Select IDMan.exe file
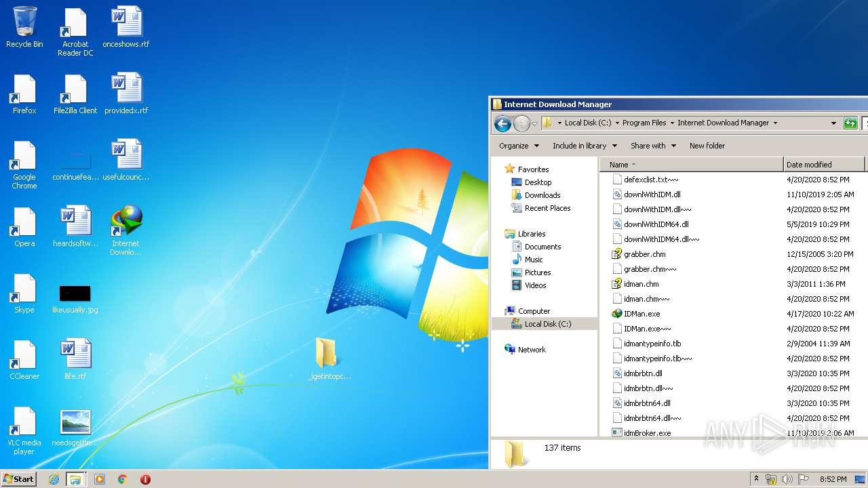 tap(642, 314)
